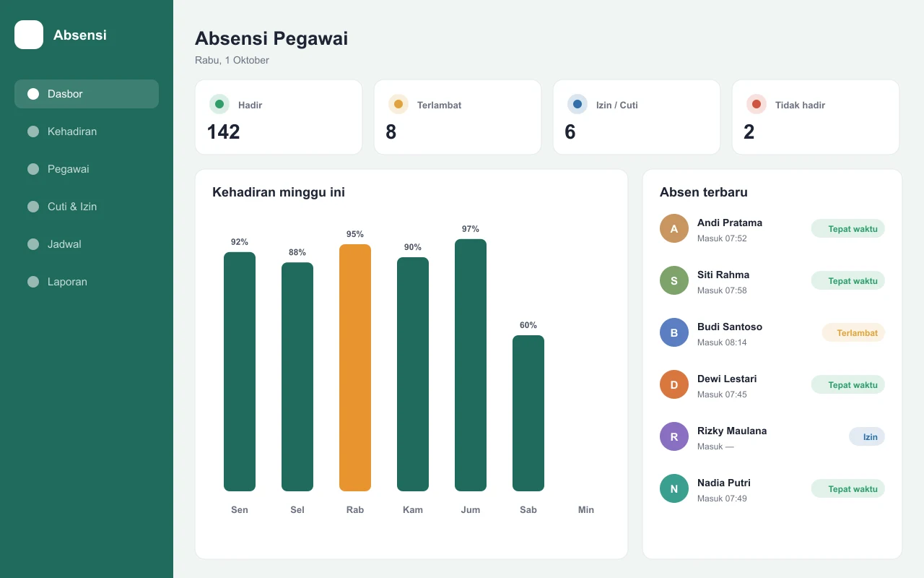
Task: Click Dewi Lestari's orange avatar
Action: pos(674,384)
